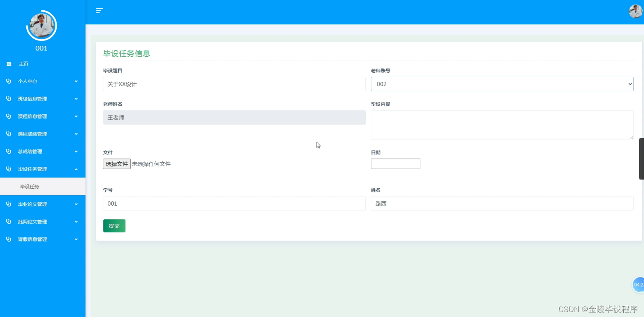Toggle the sidebar with the hamburger menu icon
Image resolution: width=644 pixels, height=317 pixels.
click(99, 11)
